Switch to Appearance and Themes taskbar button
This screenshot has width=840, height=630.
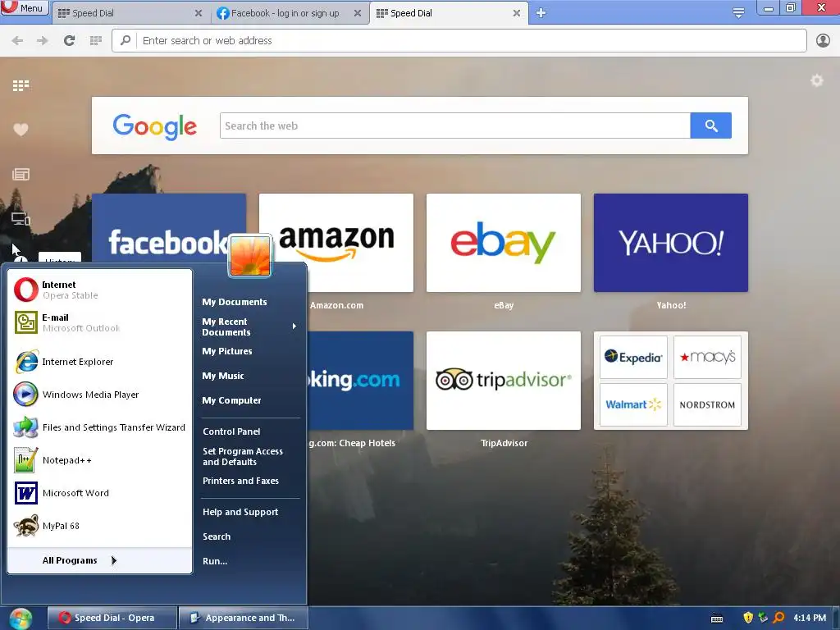[x=244, y=618]
